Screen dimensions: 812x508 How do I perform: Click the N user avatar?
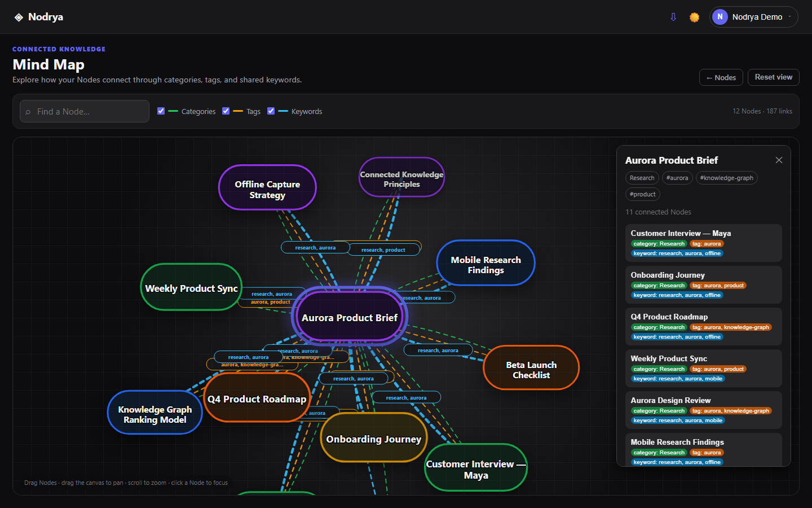tap(720, 17)
